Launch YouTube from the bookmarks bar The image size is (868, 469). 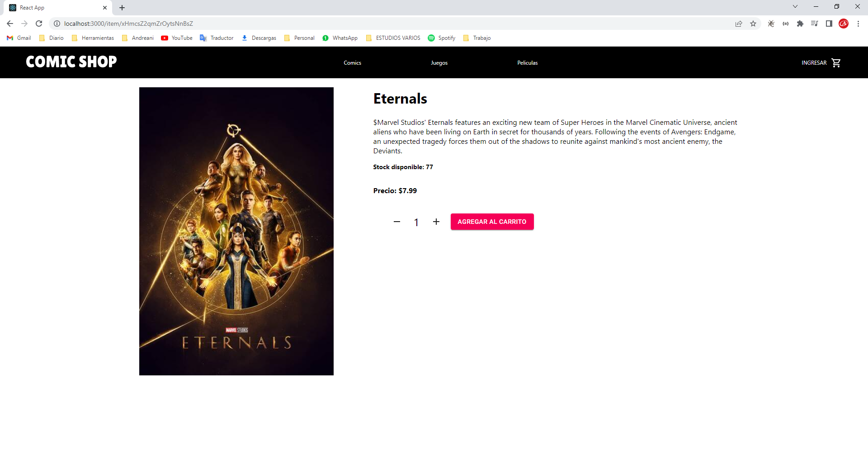click(177, 38)
